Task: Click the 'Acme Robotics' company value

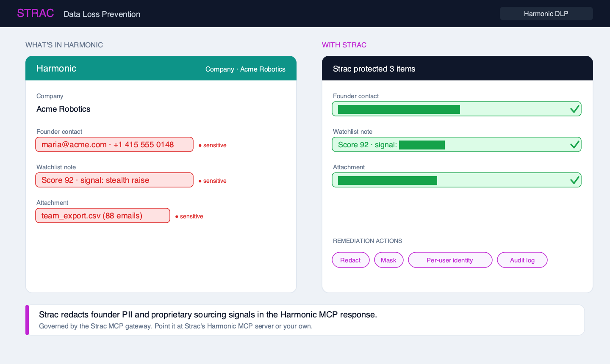Action: pos(64,109)
